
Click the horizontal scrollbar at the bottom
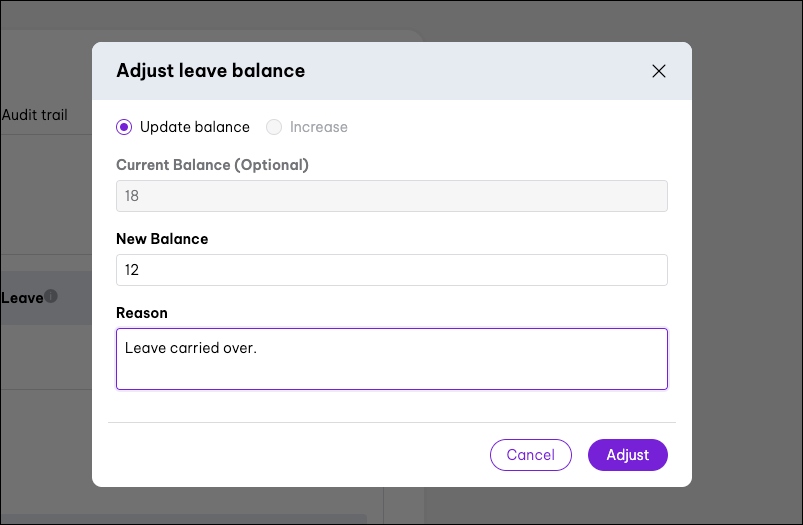point(180,519)
